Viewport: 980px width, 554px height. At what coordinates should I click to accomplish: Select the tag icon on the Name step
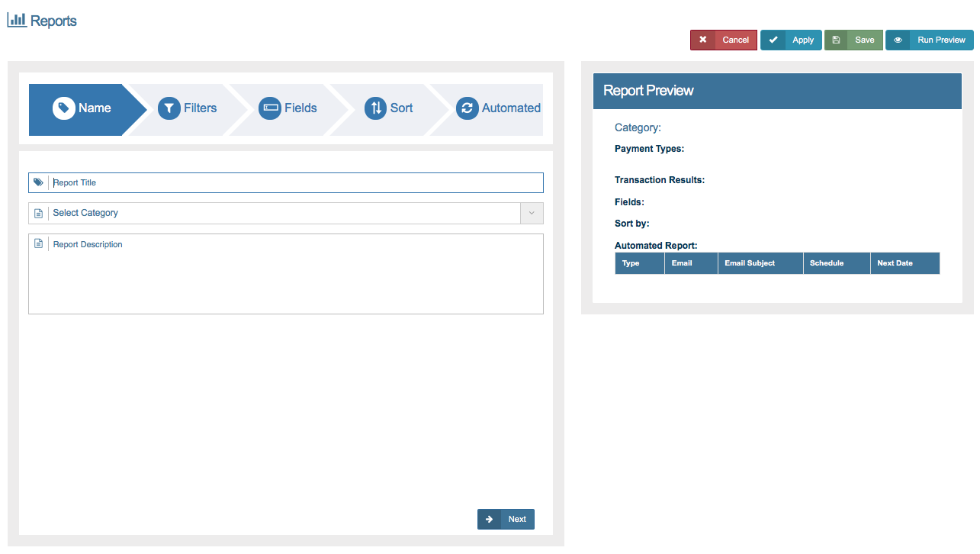coord(63,108)
